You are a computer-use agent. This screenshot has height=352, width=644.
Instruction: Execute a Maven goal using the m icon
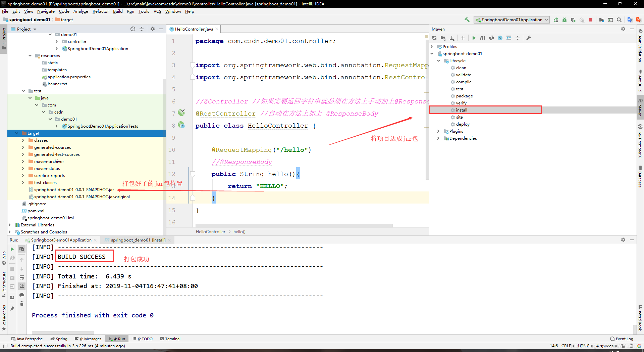pos(483,38)
